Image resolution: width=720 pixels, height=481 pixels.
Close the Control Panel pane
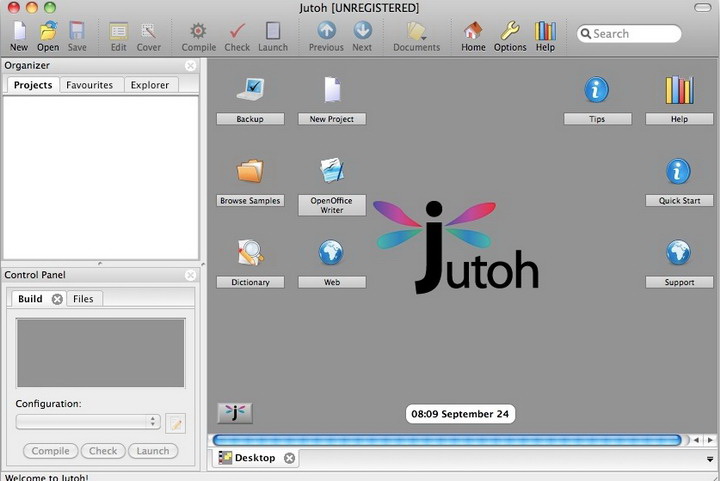pos(191,275)
